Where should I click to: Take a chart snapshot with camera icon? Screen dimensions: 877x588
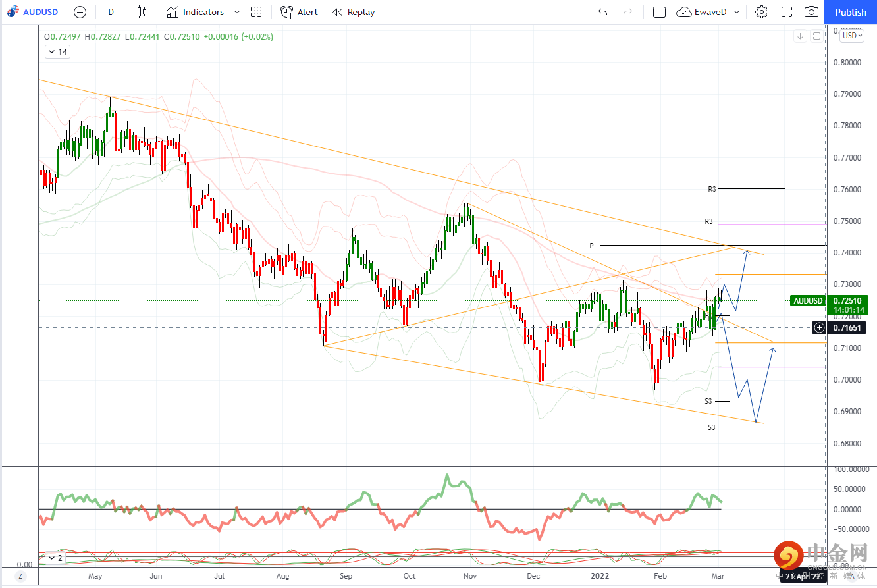(812, 12)
